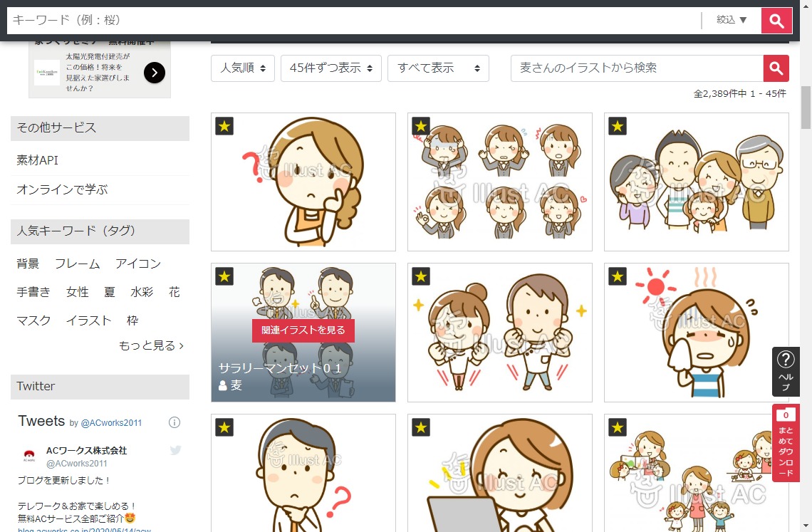Click the まとめてダウンロード side button
812x532 pixels.
(x=786, y=443)
